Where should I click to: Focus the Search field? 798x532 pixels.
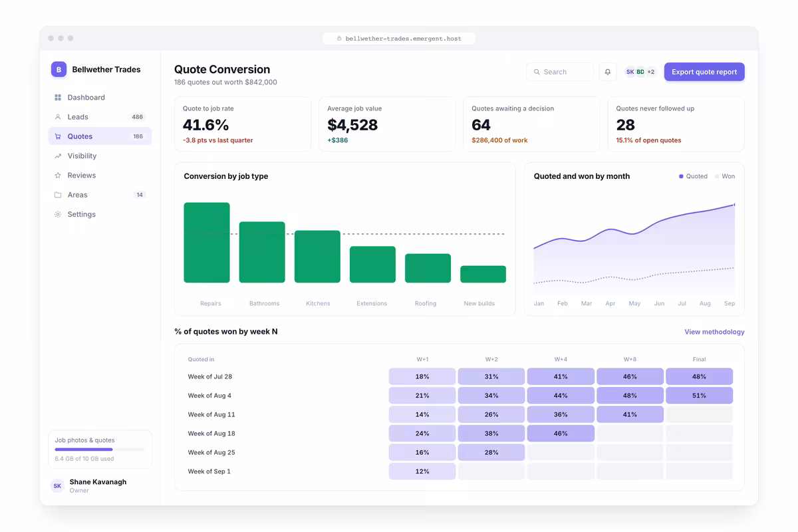[560, 72]
